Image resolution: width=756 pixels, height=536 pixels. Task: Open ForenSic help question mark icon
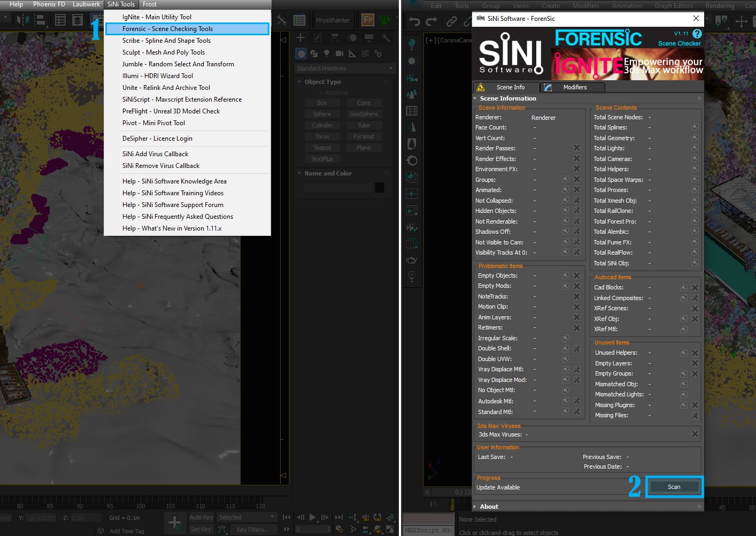click(x=697, y=34)
